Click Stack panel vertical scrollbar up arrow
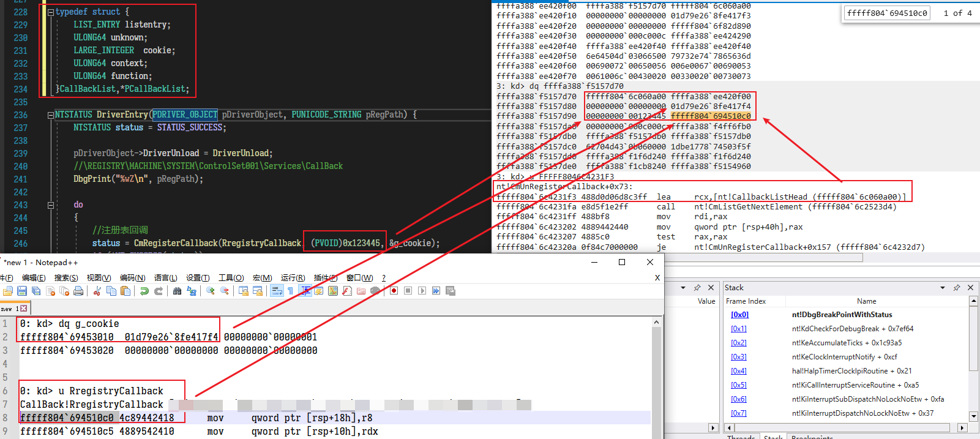The height and width of the screenshot is (439, 980). point(973,301)
